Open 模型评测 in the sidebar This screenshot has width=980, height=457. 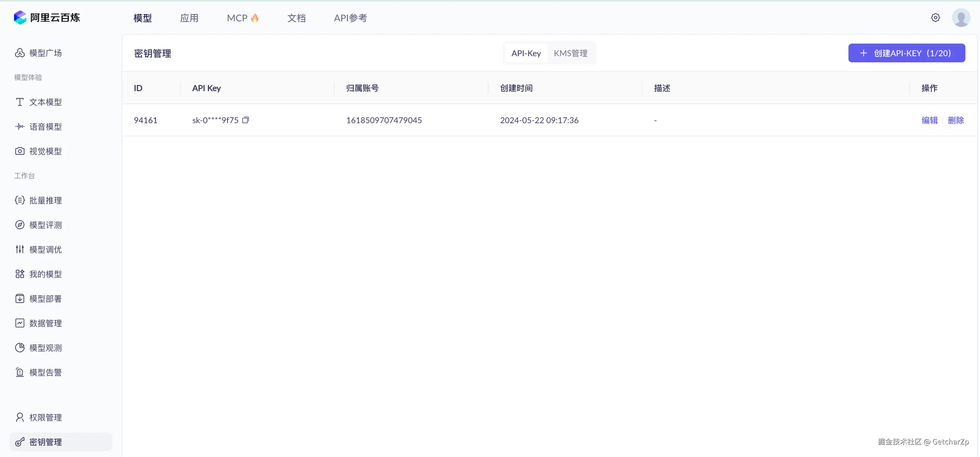[45, 225]
